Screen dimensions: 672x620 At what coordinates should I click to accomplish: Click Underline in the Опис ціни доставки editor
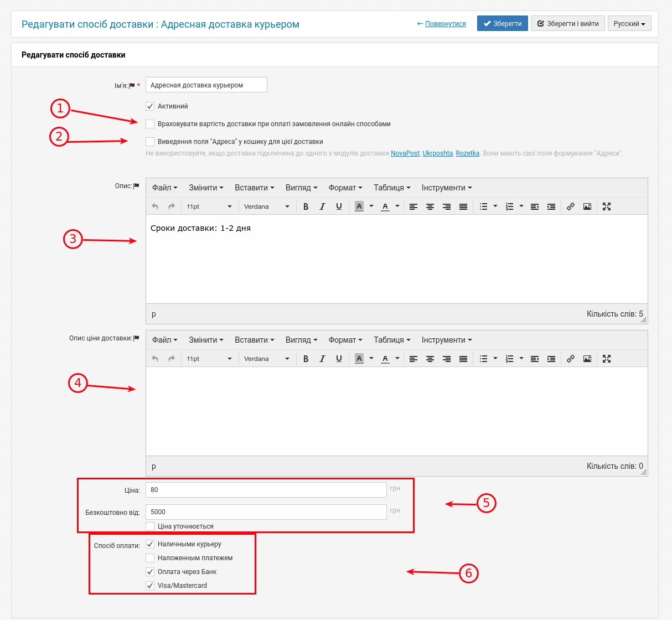[339, 359]
